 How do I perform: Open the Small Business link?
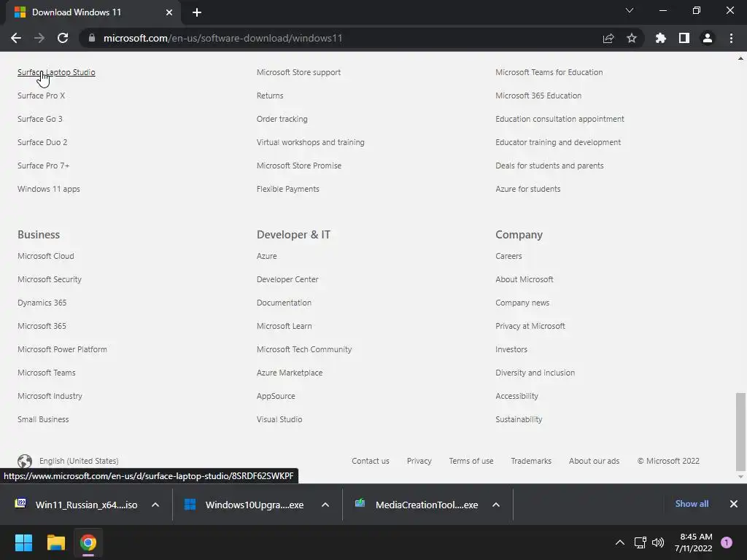coord(43,419)
